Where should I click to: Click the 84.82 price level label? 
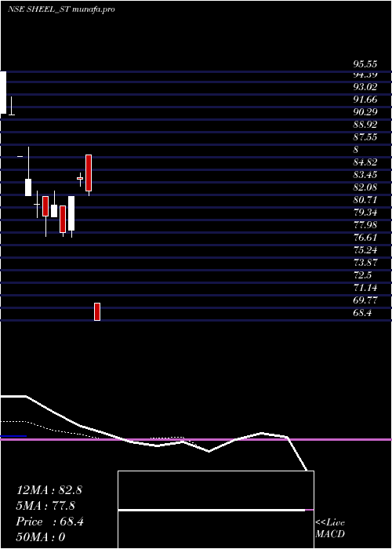[x=365, y=162]
